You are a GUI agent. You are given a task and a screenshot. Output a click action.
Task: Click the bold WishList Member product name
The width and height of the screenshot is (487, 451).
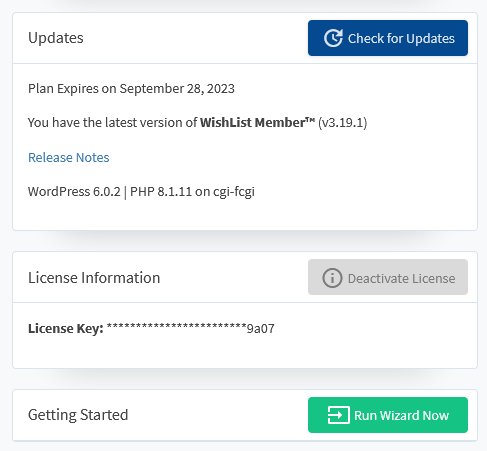tap(257, 122)
